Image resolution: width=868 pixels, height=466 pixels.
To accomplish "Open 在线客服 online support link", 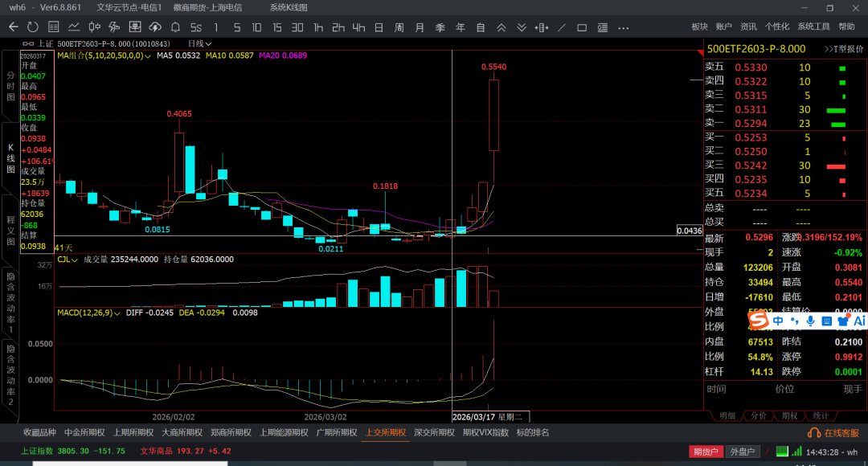I will pyautogui.click(x=837, y=432).
